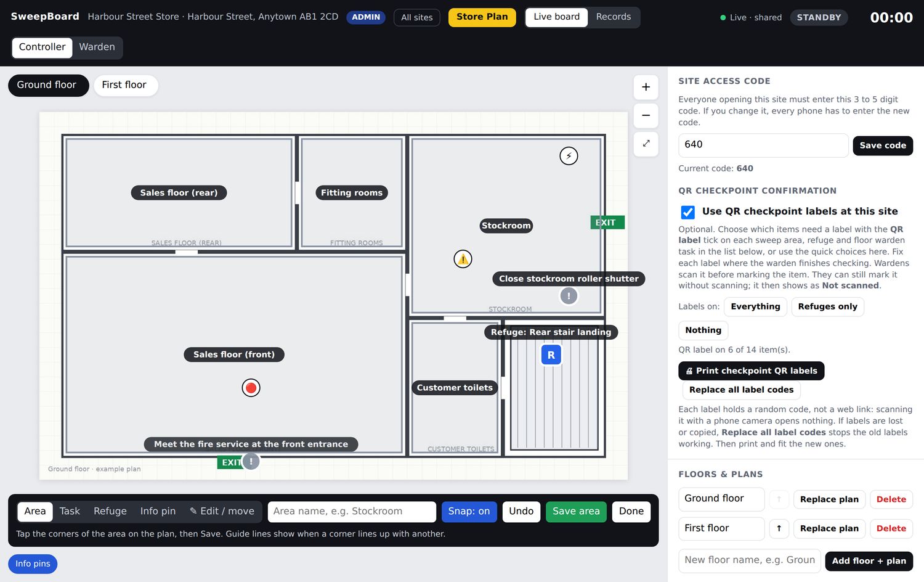Click the Save area button
The height and width of the screenshot is (582, 924).
[x=576, y=512]
